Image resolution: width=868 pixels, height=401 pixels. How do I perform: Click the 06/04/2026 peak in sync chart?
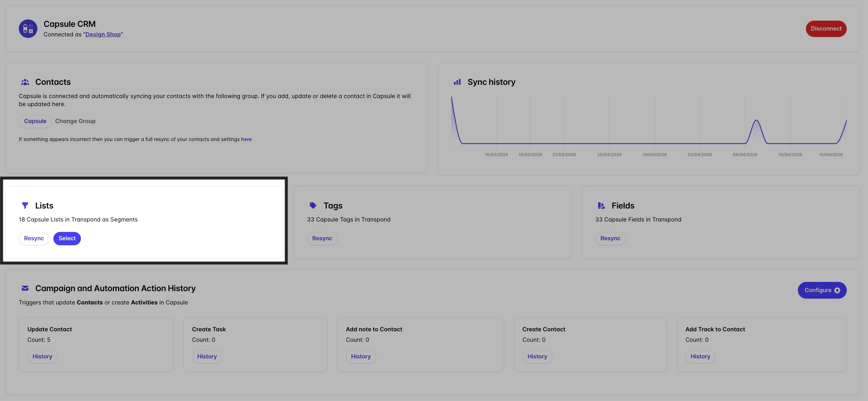tap(757, 121)
